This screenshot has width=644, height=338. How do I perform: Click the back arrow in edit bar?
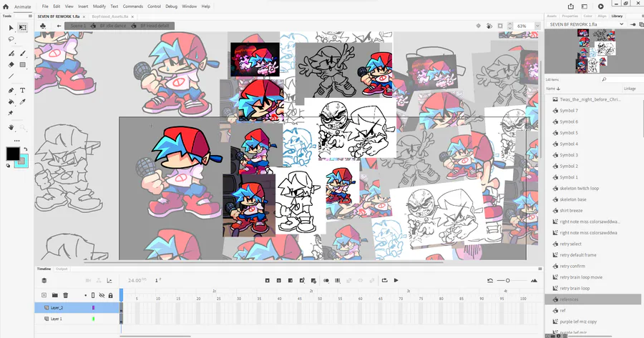[x=59, y=26]
